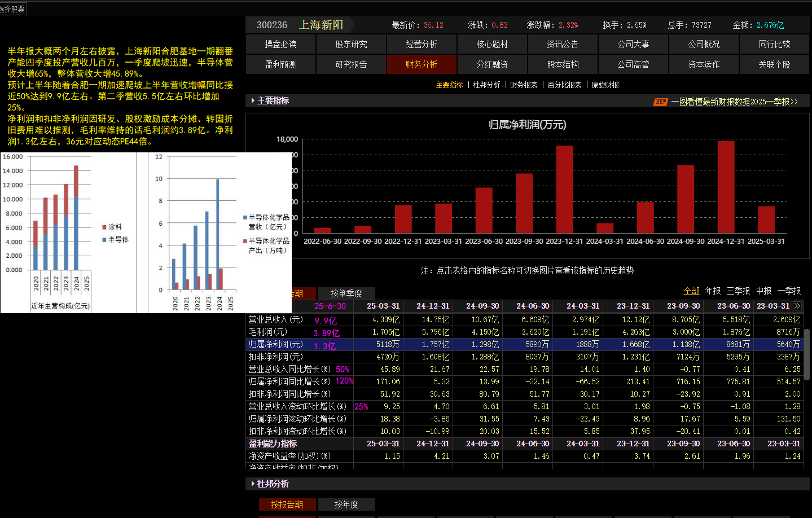Open 资讯公告 section
This screenshot has width=812, height=518.
[x=563, y=44]
